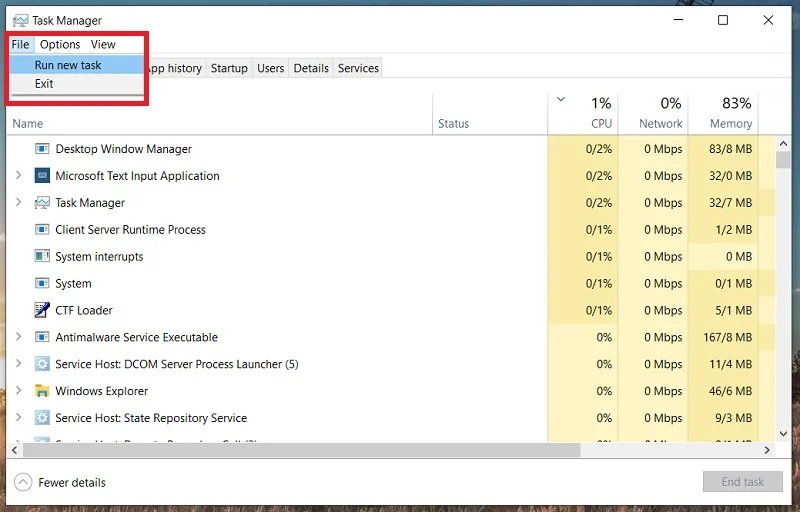Screen dimensions: 800x512
Task: Open the Options menu
Action: tap(60, 44)
